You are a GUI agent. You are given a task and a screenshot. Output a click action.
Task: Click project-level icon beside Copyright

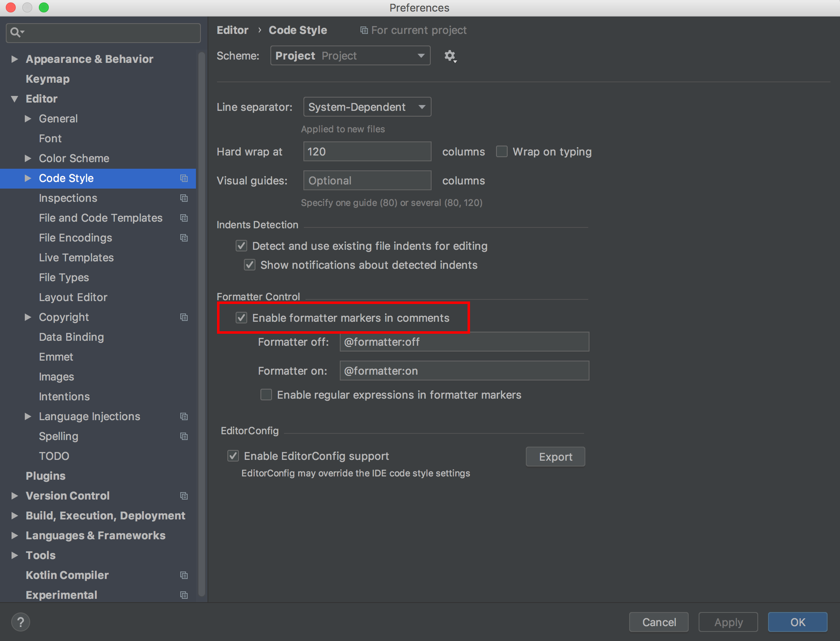(184, 317)
